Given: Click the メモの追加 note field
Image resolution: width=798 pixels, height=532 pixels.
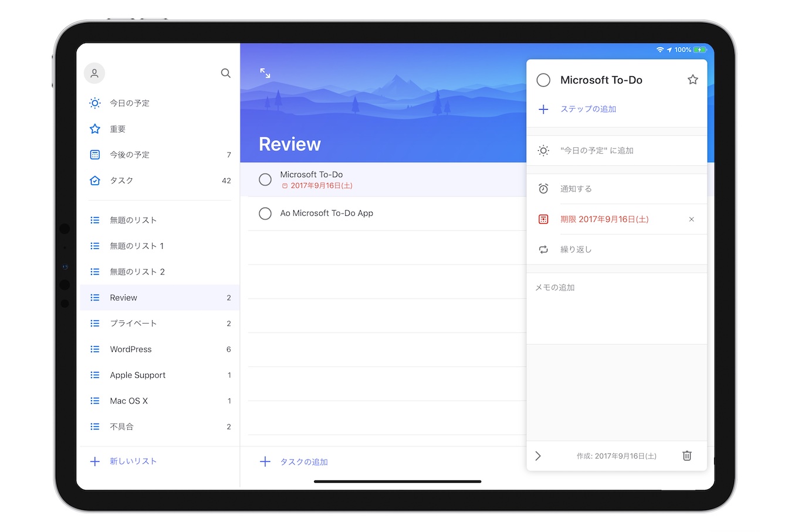Looking at the screenshot, I should pyautogui.click(x=617, y=309).
